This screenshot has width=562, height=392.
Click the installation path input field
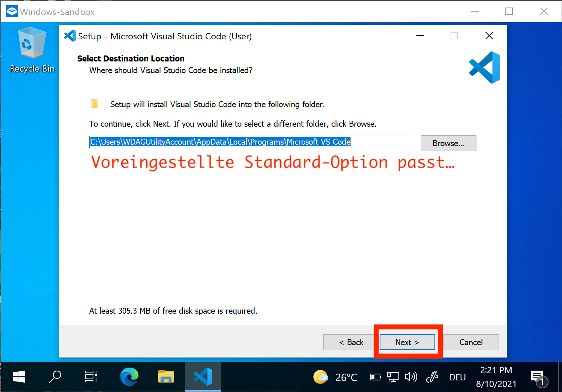pos(251,142)
